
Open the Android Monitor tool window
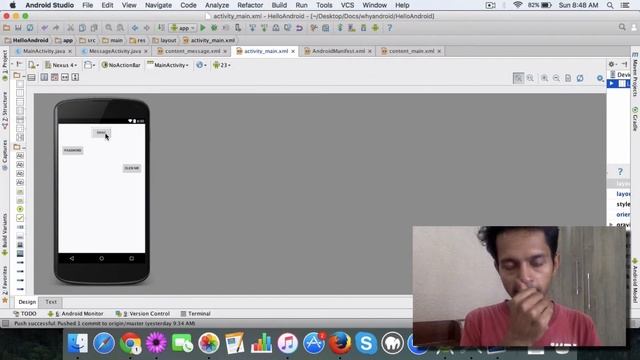[x=76, y=313]
